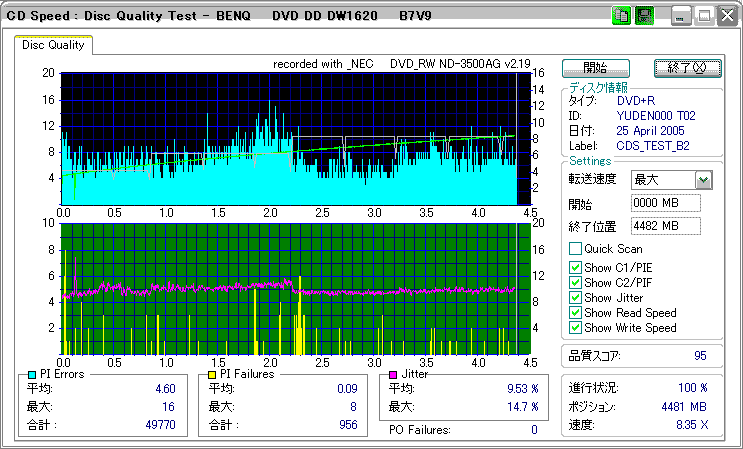
Task: Uncheck Show C1/PIE option
Action: click(x=575, y=267)
